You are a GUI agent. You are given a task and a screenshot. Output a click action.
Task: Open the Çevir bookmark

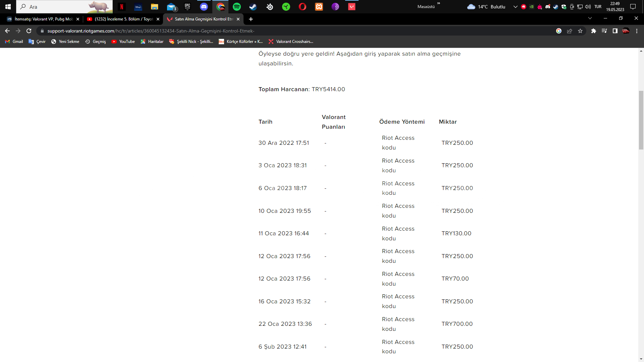[37, 42]
